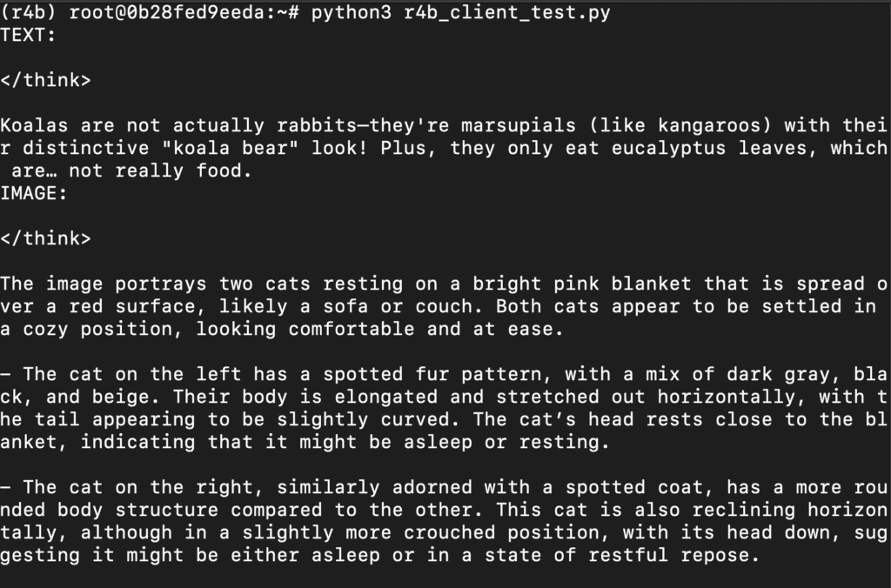
Task: Click the TEXT: output label
Action: tap(29, 35)
